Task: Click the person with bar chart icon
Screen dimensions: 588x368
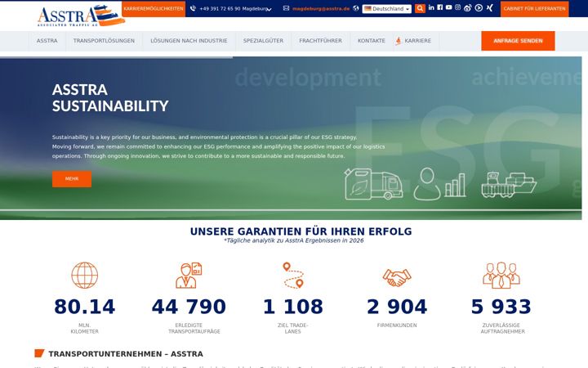Action: point(439,184)
